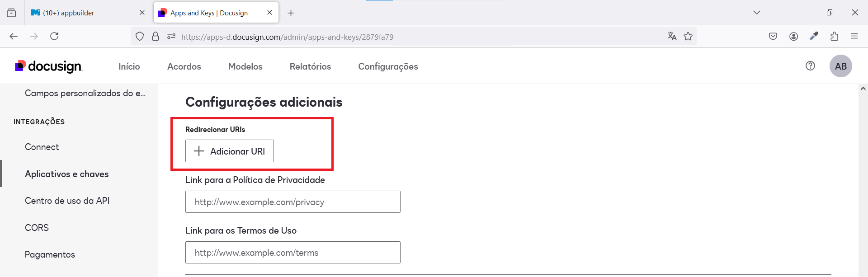
Task: Open CORS in the sidebar
Action: point(37,228)
